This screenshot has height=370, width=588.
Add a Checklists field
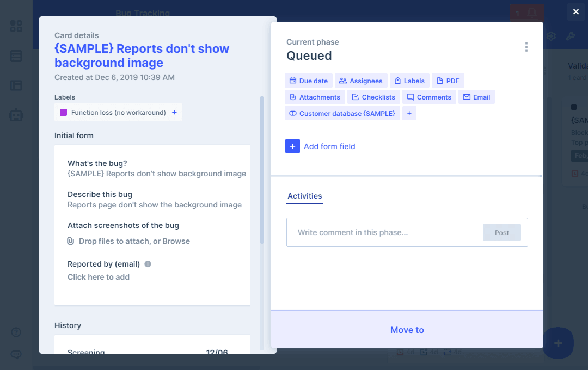point(373,97)
